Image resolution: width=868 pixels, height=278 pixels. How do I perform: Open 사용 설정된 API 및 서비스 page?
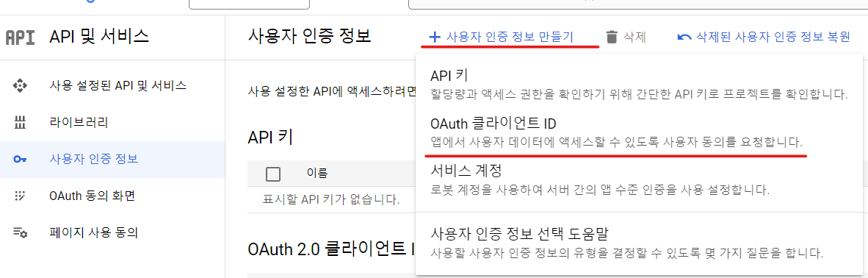click(112, 85)
